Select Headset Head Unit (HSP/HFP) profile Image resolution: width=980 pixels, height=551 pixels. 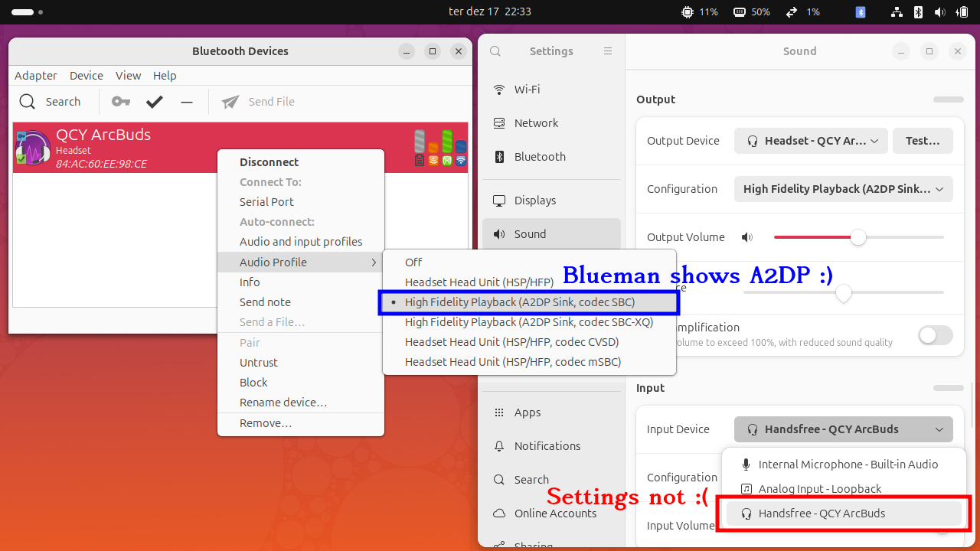[529, 282]
